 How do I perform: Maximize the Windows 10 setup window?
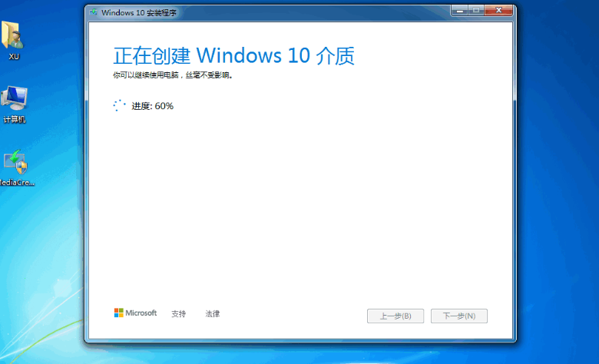[x=476, y=11]
